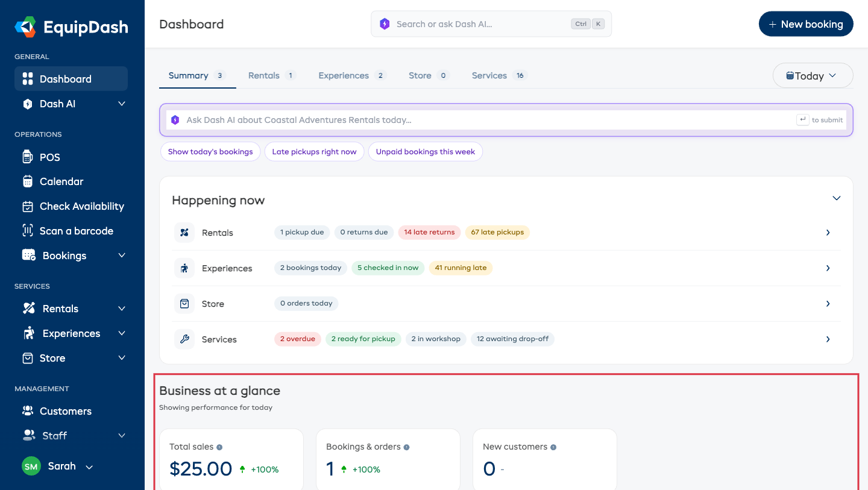
Task: Click the info icon beside Total sales
Action: (x=219, y=447)
